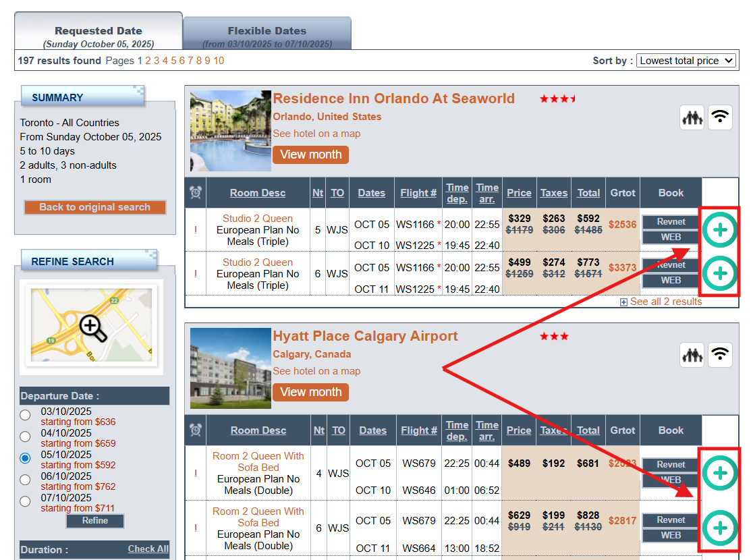The width and height of the screenshot is (751, 560).
Task: Click the green plus icon for $681 Hyatt Place package
Action: point(720,473)
